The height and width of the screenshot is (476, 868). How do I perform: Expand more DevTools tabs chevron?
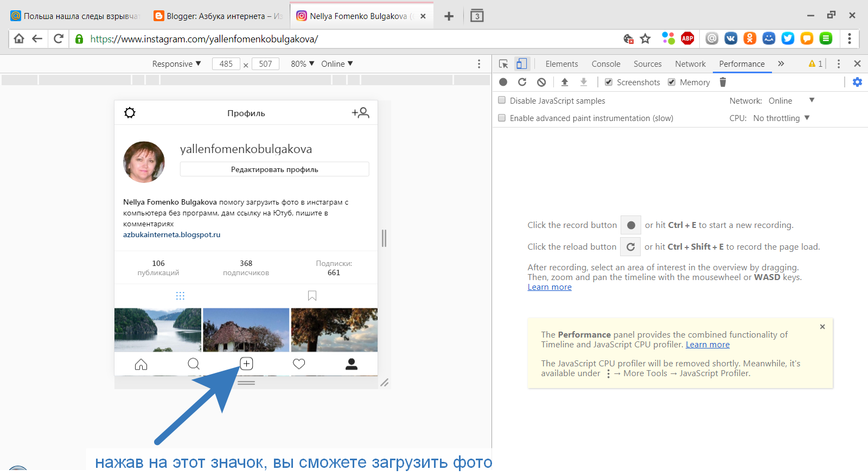pos(781,64)
